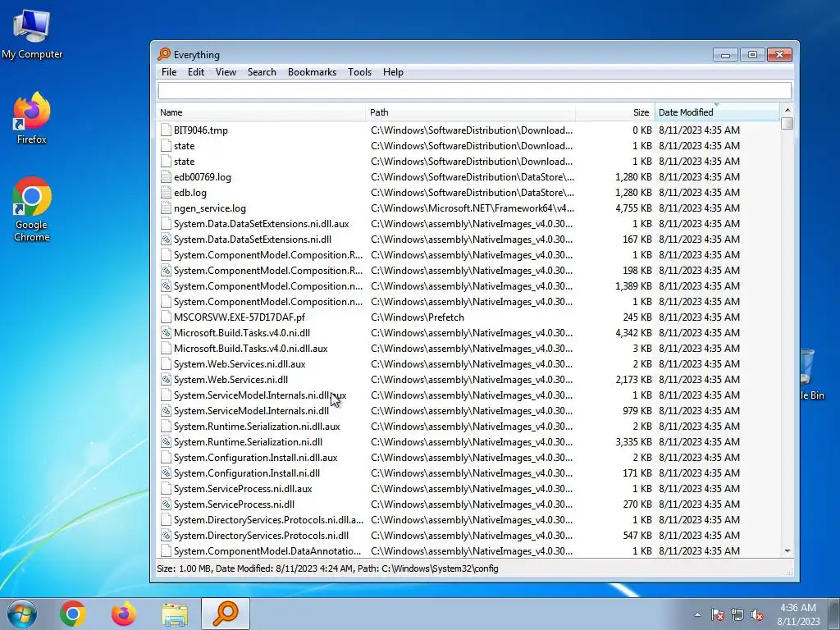Click DLL icon of System.Web.Services.ni.dll
The width and height of the screenshot is (840, 630).
point(166,379)
